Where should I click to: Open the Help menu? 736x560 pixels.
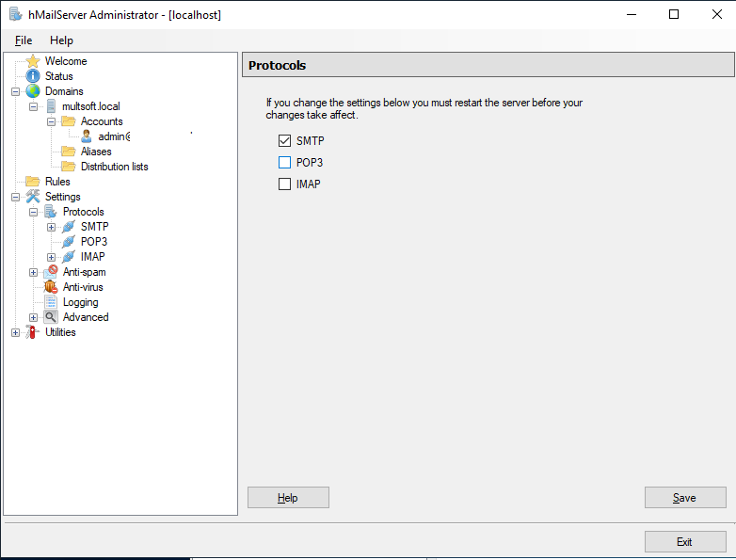coord(61,40)
